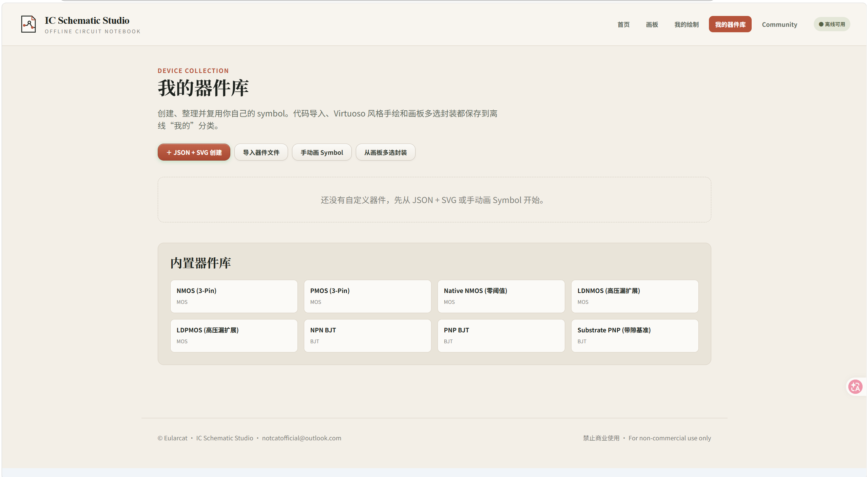The height and width of the screenshot is (477, 868).
Task: Click the 我的器件库 page heading
Action: 203,88
